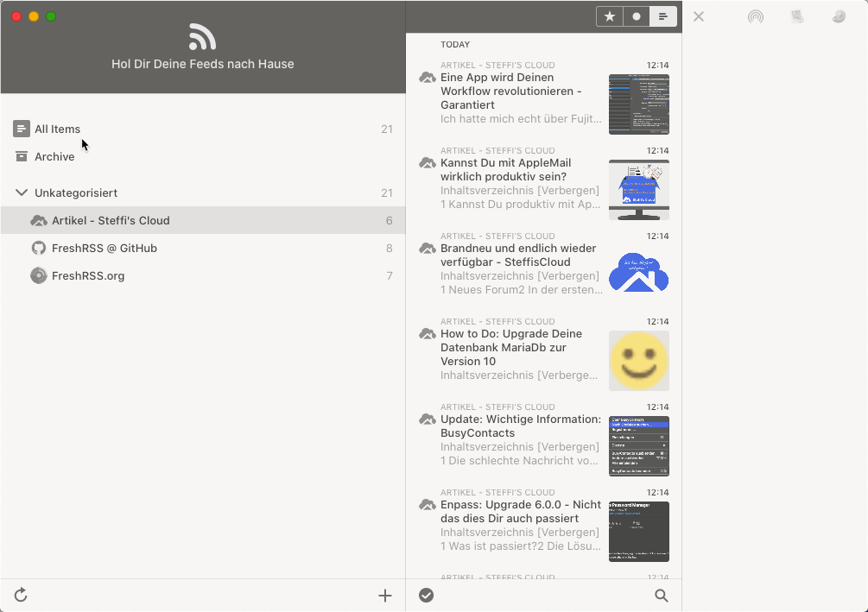Select All Items in sidebar
The width and height of the screenshot is (868, 612).
click(57, 129)
